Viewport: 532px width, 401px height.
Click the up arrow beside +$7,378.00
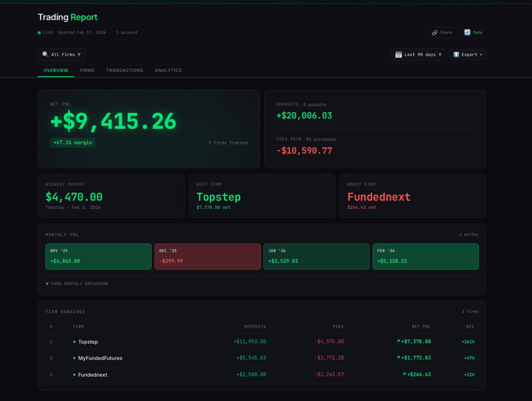(x=398, y=341)
